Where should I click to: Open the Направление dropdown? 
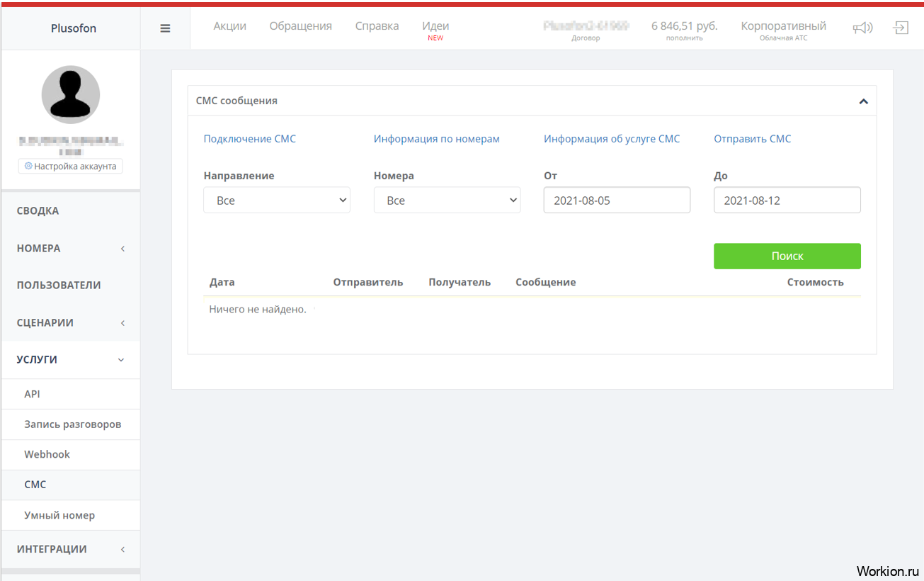277,201
